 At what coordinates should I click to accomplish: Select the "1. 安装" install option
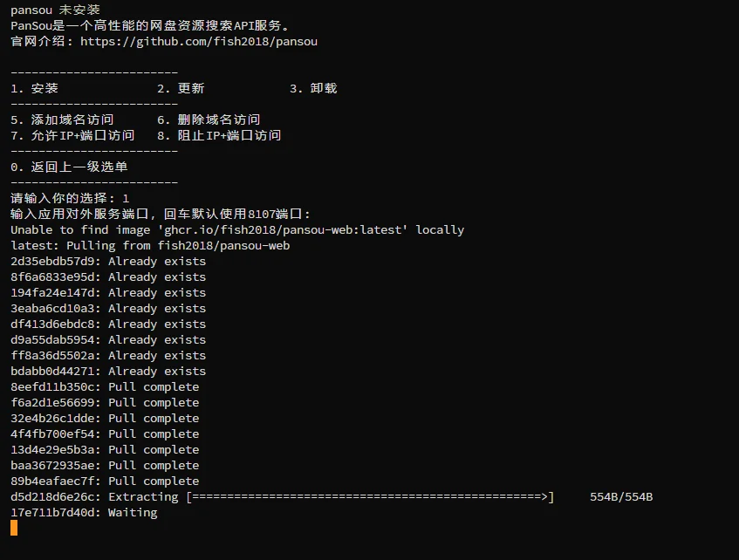pos(35,88)
